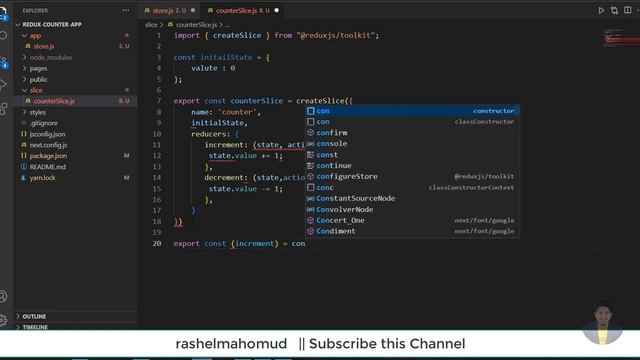Click the Open Changes compare icon

click(x=614, y=10)
